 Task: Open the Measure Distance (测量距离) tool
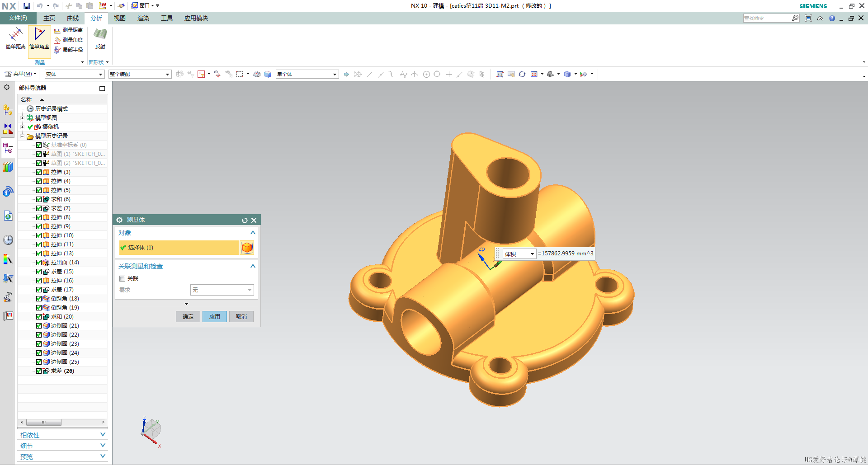pos(68,30)
